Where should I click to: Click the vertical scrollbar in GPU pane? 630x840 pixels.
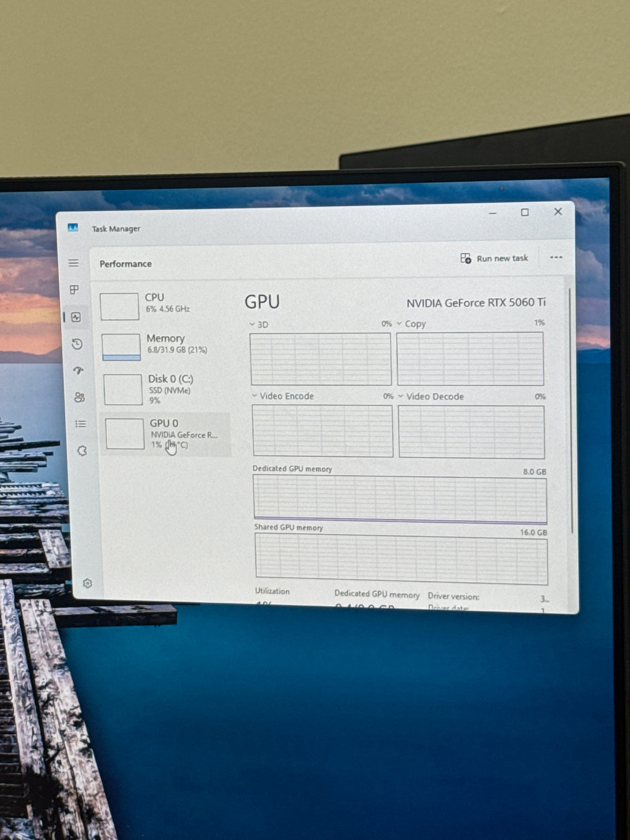click(571, 409)
